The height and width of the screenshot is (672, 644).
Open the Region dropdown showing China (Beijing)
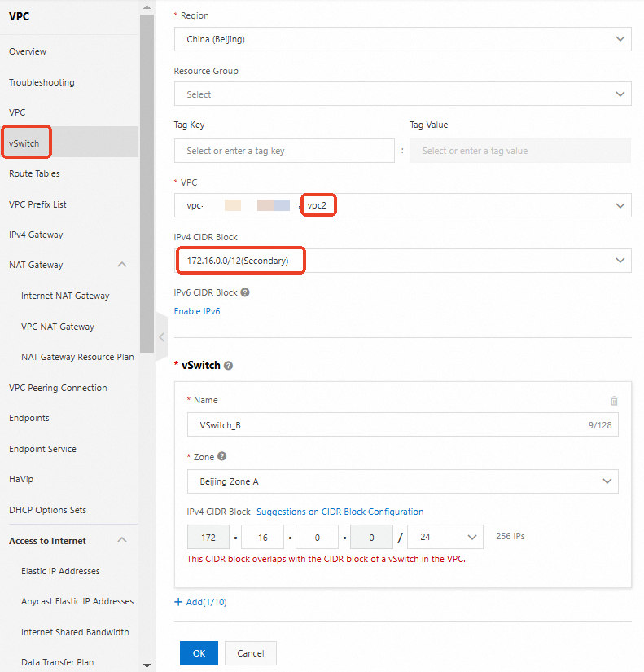point(402,39)
